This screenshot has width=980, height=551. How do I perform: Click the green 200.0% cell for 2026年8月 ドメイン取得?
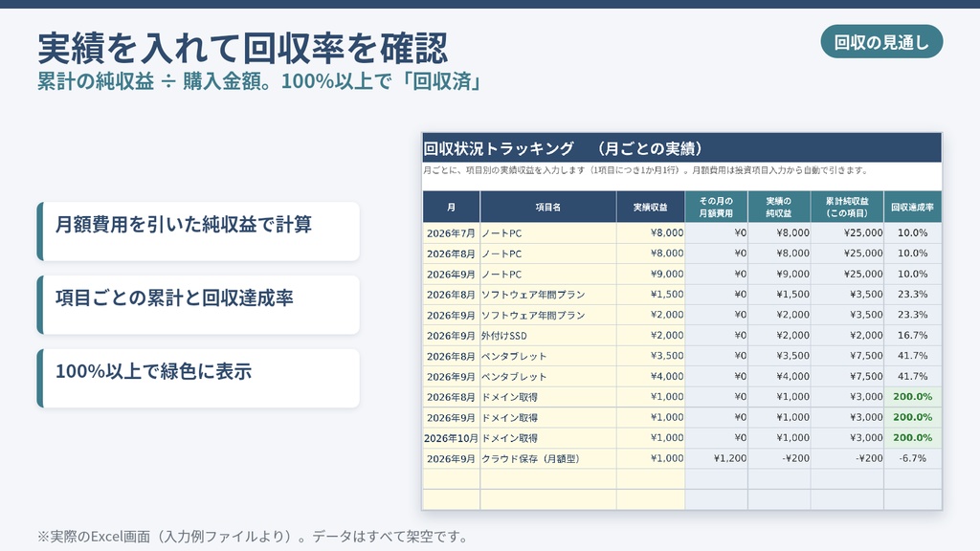pyautogui.click(x=912, y=397)
